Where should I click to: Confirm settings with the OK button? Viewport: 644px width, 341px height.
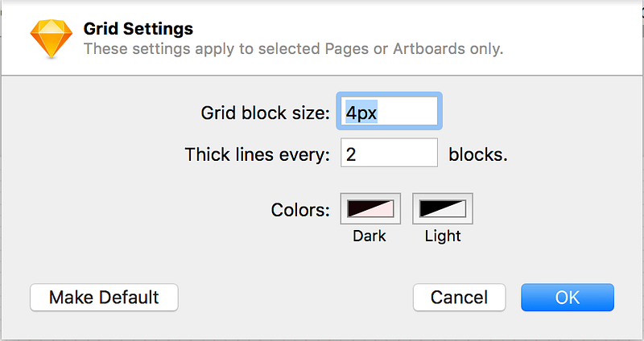568,297
